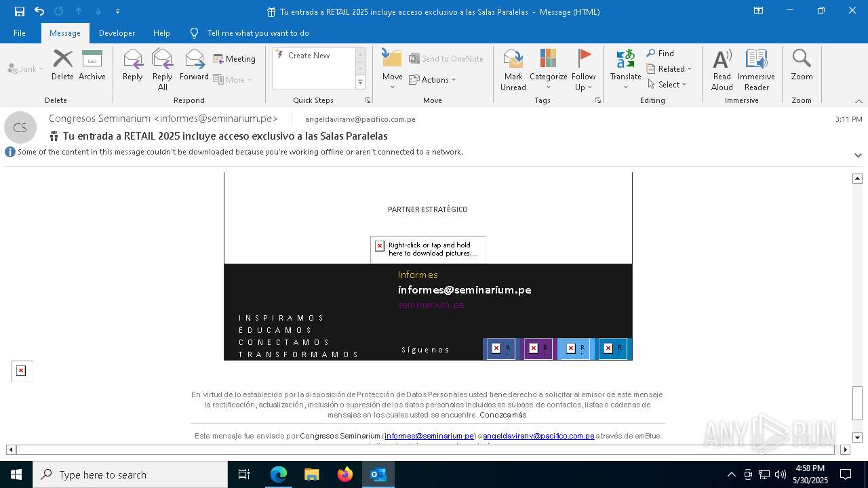Open the Translate menu

(625, 69)
